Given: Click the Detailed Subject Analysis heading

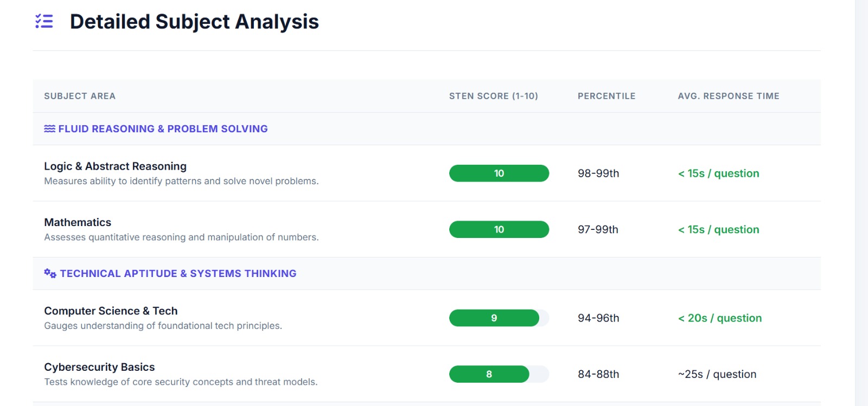Looking at the screenshot, I should click(194, 22).
